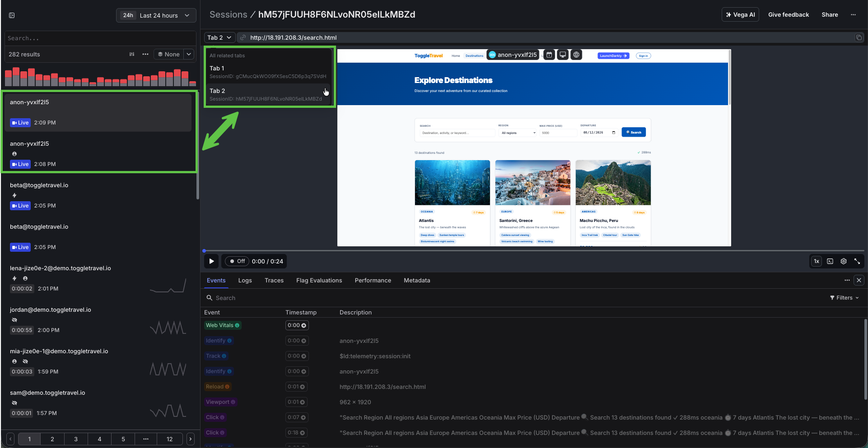This screenshot has height=448, width=868.
Task: Open the session list more options menu
Action: (145, 54)
